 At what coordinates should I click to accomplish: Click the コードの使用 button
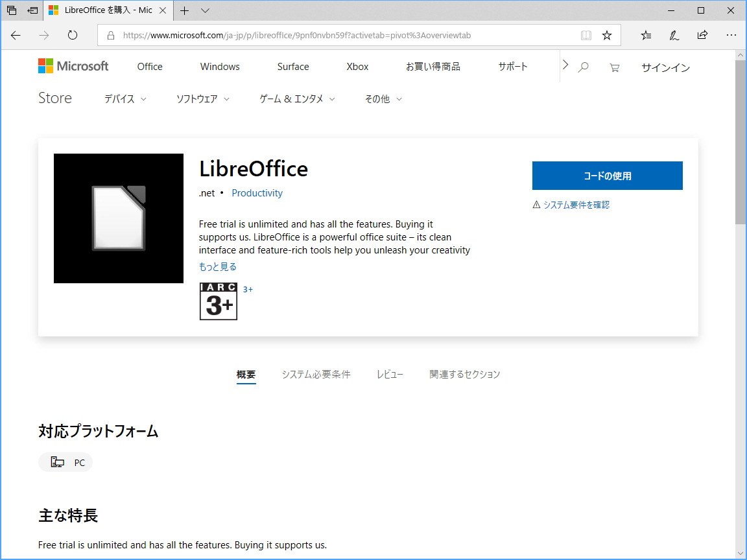point(607,175)
